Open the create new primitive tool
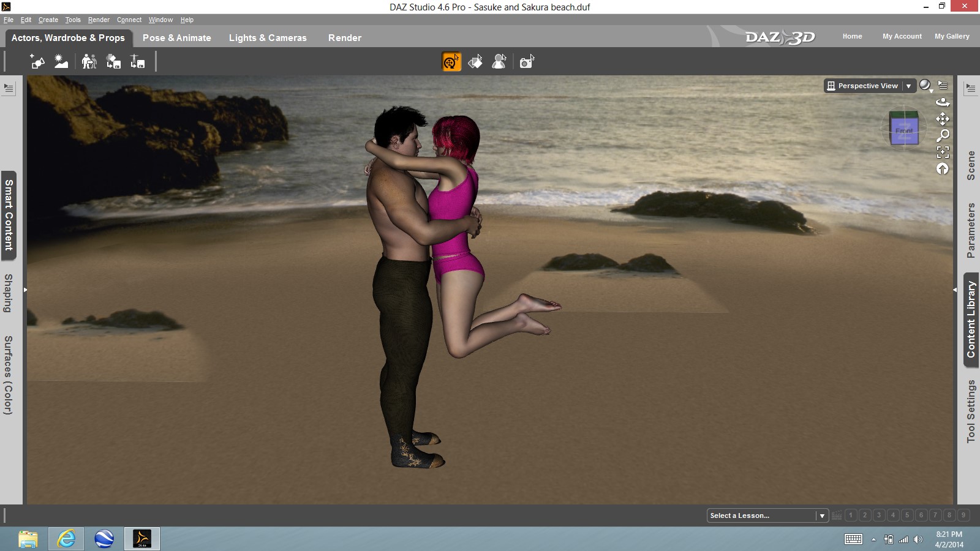This screenshot has width=980, height=551. pyautogui.click(x=37, y=61)
